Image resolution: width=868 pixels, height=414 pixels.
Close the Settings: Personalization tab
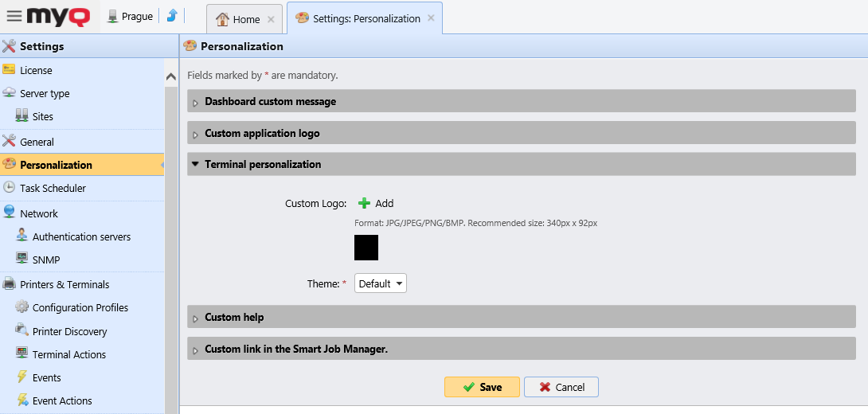pyautogui.click(x=432, y=18)
